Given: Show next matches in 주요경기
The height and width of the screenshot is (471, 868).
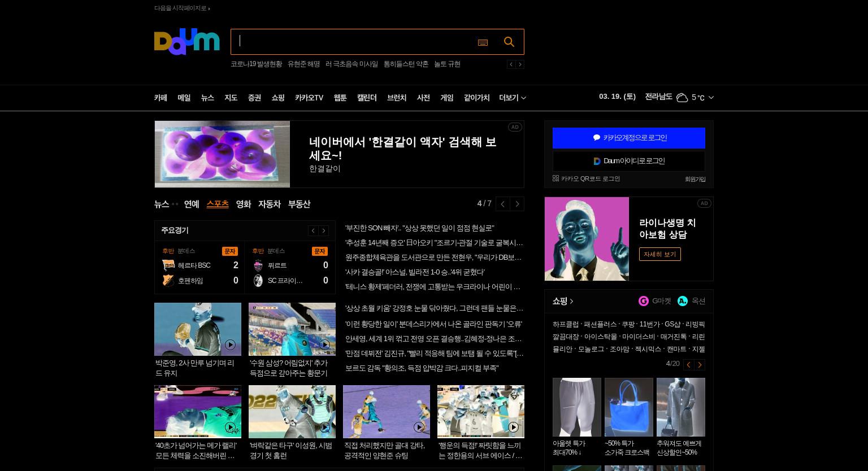Looking at the screenshot, I should [324, 230].
